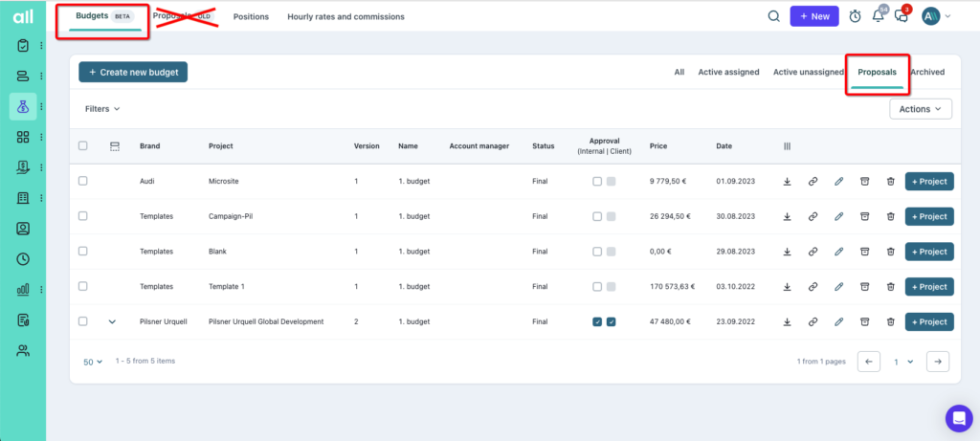Open the stopwatch timer icon in header
The height and width of the screenshot is (441, 980).
(x=855, y=17)
